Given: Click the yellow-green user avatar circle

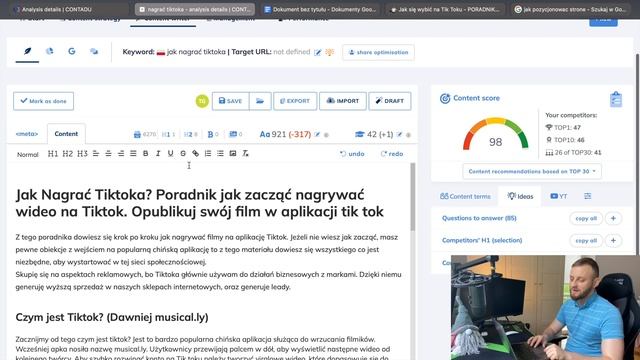Looking at the screenshot, I should pyautogui.click(x=202, y=101).
